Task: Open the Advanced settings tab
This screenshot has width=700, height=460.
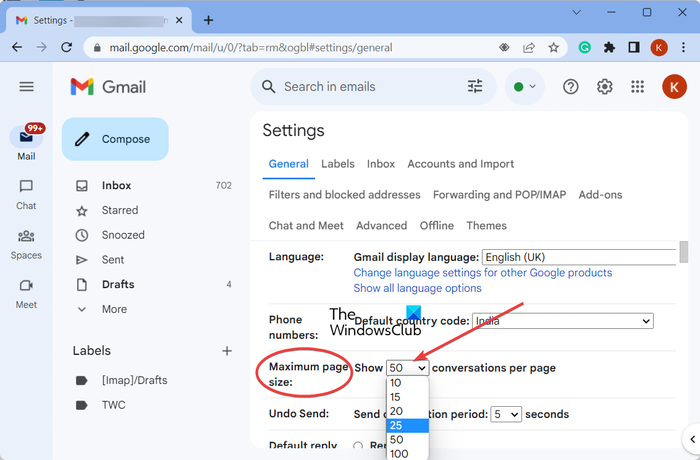Action: tap(382, 226)
